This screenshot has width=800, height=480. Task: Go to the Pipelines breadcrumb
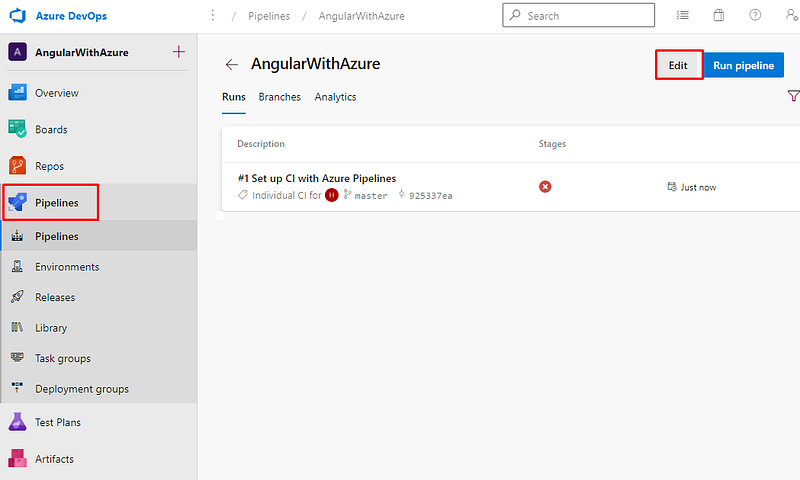269,16
